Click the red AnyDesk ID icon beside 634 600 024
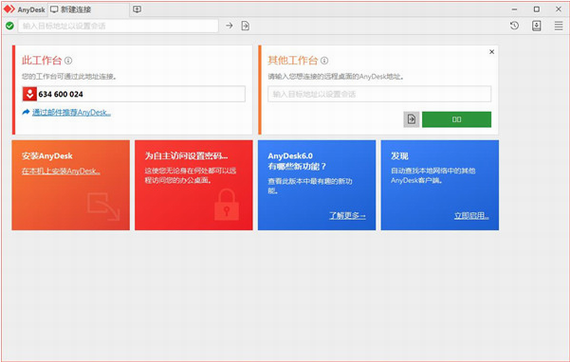This screenshot has height=362, width=570. (x=29, y=94)
